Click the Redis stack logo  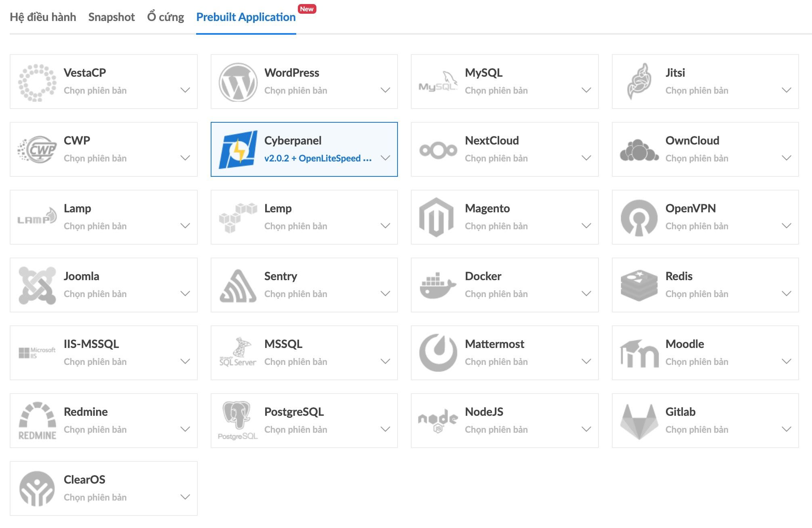coord(639,285)
